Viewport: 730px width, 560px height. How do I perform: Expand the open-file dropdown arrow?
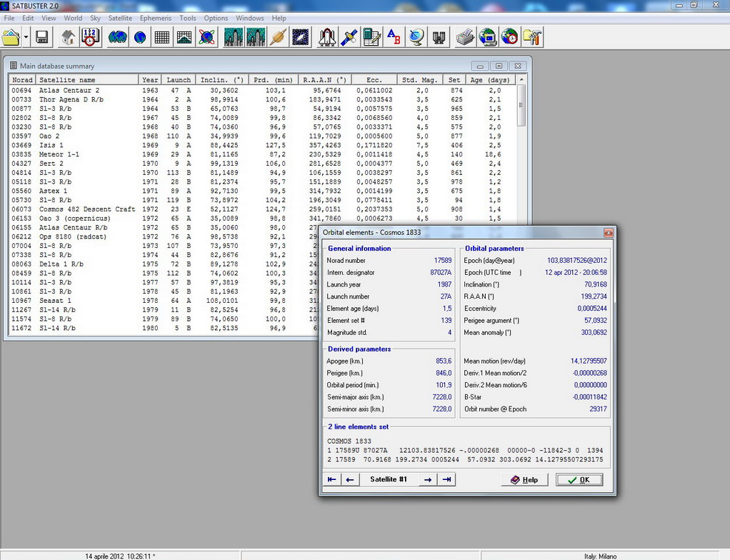point(26,37)
